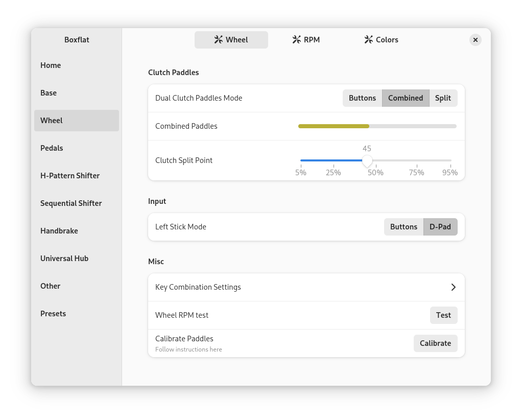
Task: Set Left Stick Mode to D-Pad
Action: (440, 227)
